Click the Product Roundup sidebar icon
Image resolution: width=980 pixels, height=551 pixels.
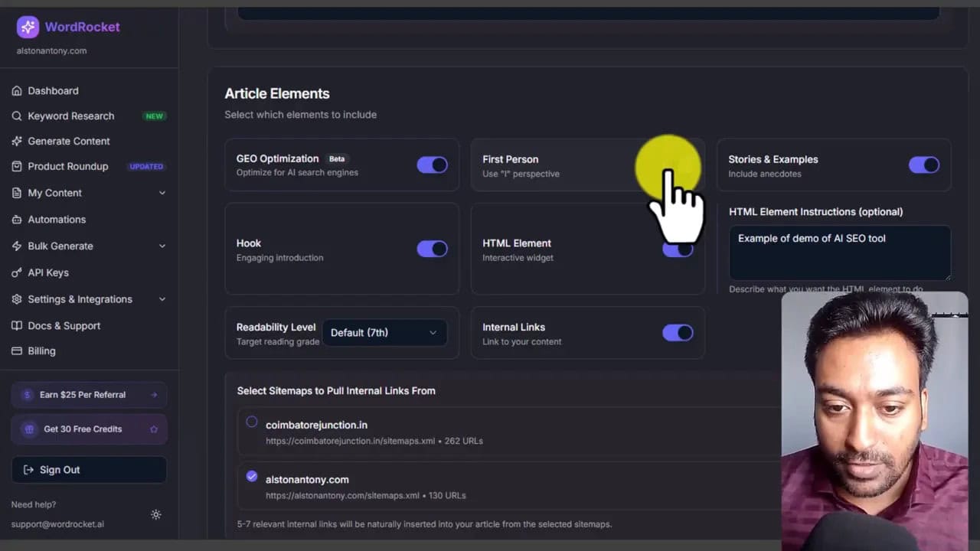17,166
